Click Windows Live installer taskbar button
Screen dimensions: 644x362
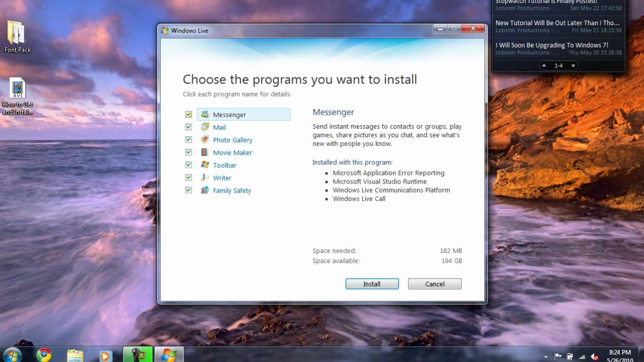point(169,355)
